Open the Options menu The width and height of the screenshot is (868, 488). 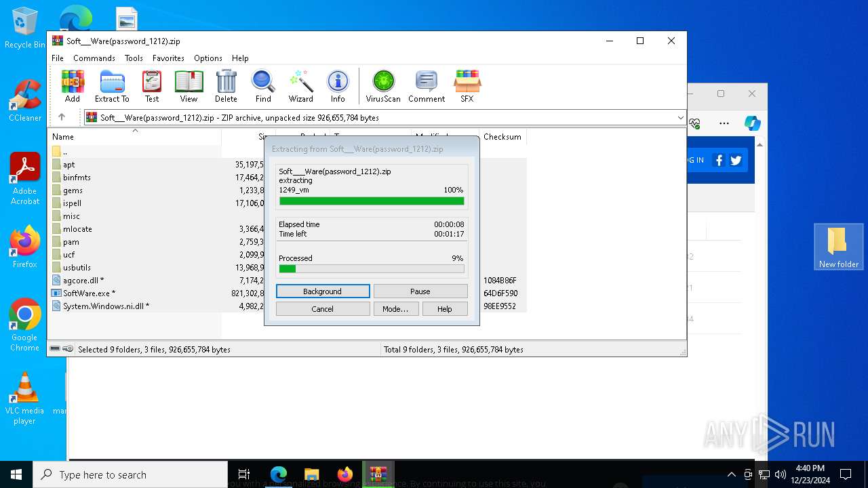coord(208,58)
